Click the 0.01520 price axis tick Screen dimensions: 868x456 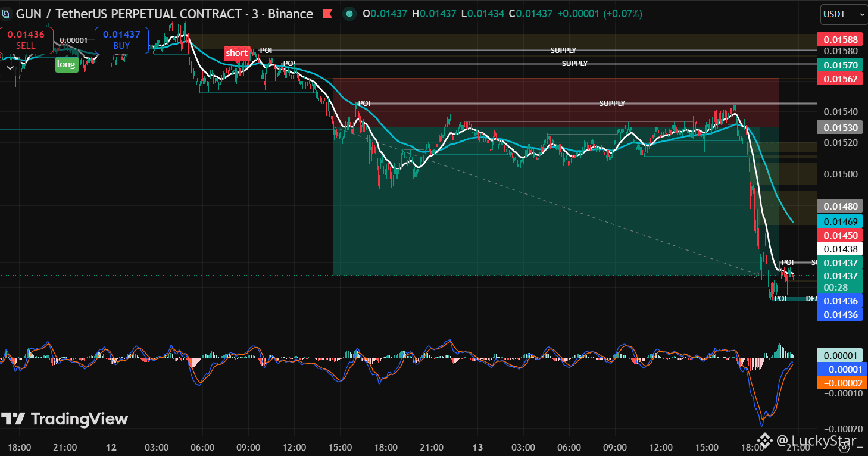(x=841, y=143)
